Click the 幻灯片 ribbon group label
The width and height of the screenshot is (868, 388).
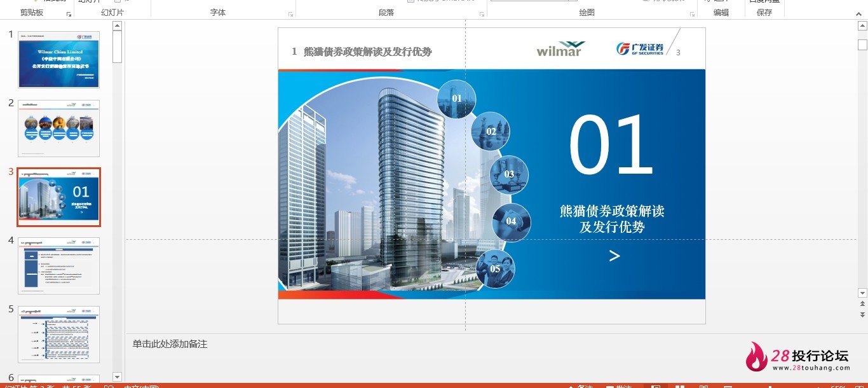pos(112,13)
